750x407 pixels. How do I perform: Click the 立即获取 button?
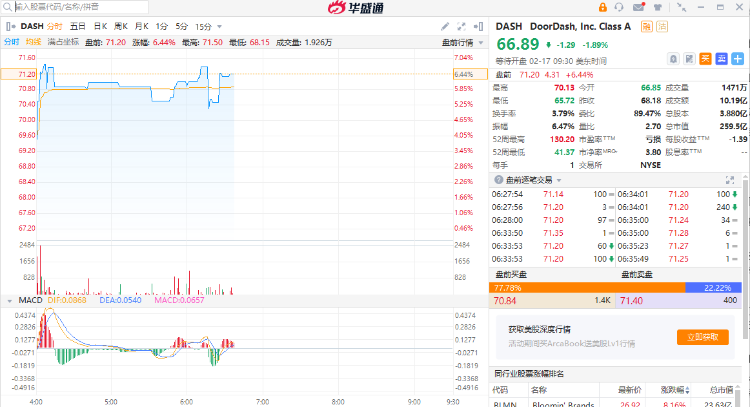click(x=703, y=337)
